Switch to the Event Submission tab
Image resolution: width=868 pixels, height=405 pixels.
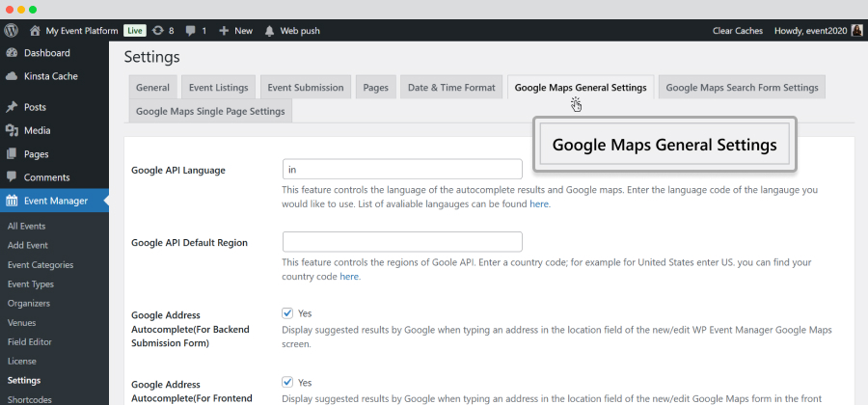[x=306, y=88]
